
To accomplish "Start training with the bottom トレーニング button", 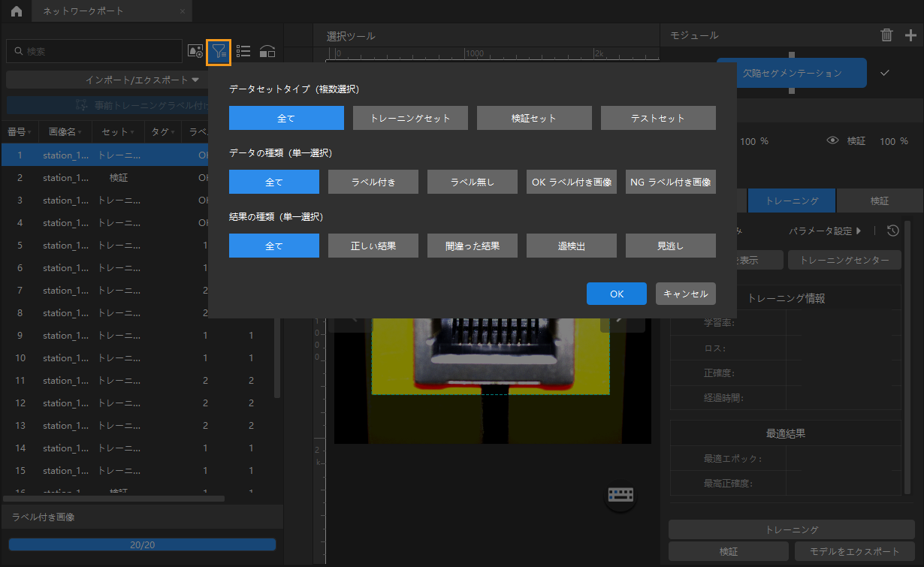I will click(x=792, y=529).
